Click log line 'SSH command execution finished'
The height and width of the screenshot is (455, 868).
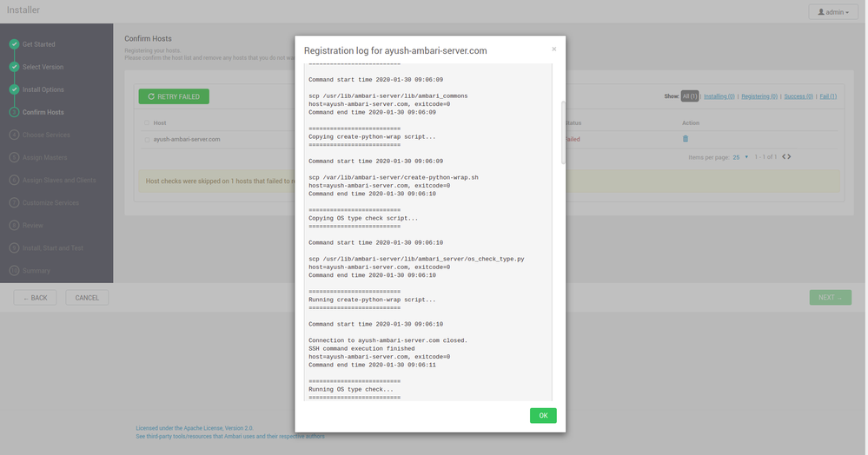(361, 349)
